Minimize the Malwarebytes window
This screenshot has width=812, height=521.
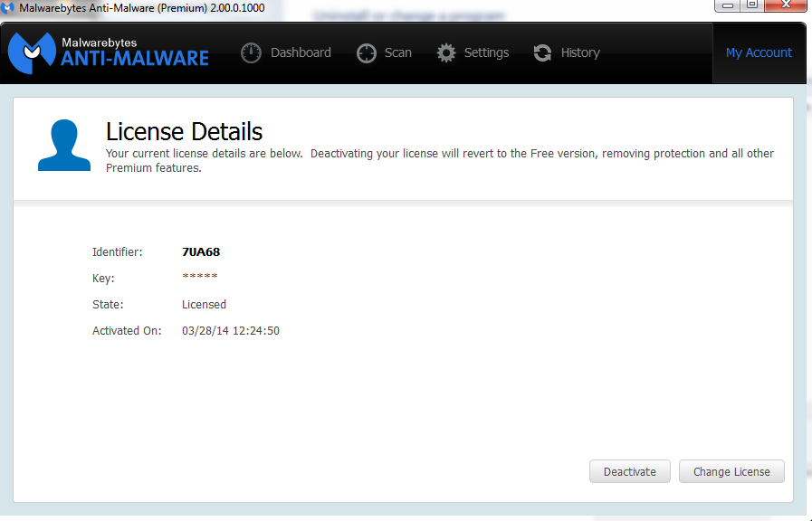tap(728, 5)
